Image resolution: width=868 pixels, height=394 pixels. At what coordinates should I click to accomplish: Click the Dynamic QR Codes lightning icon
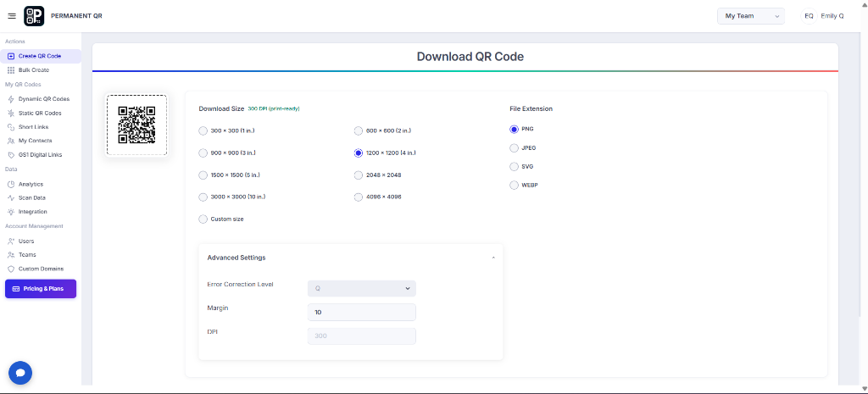click(11, 99)
